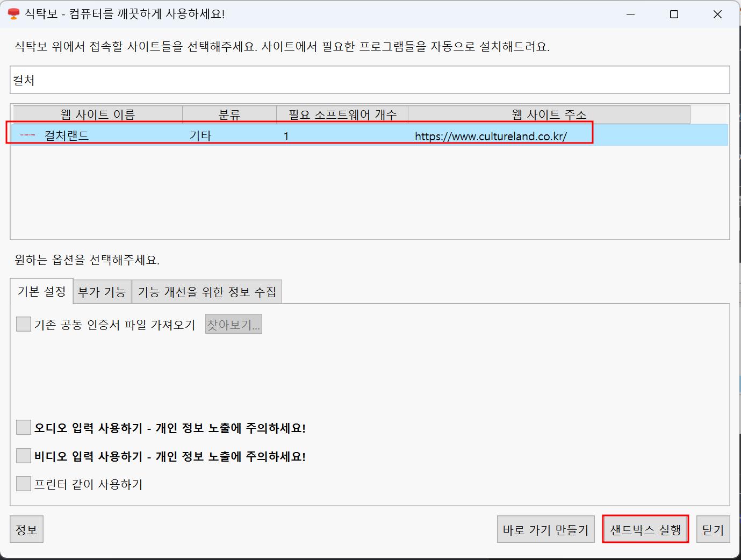
Task: Focus the site search field containing 컬처
Action: pyautogui.click(x=370, y=80)
